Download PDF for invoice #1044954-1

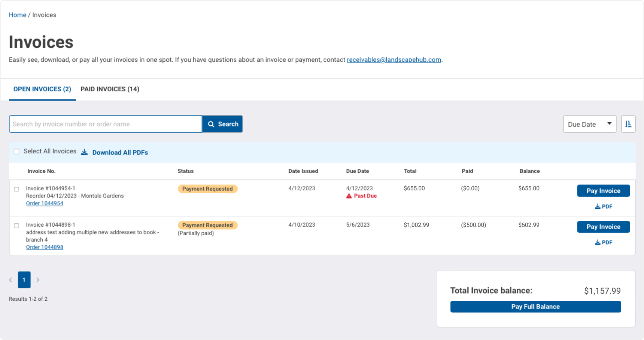click(x=604, y=206)
